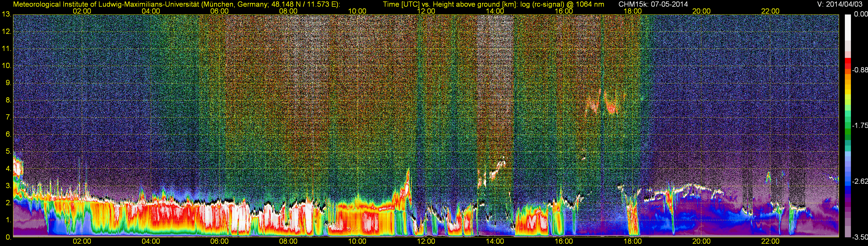Click the '22:00' label on the top time axis
868x246 pixels.
770,11
